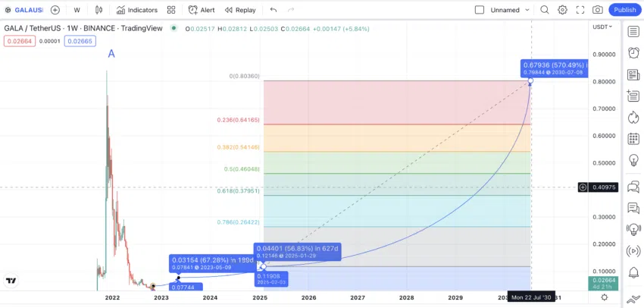Toggle the green market status dot

coord(174,28)
